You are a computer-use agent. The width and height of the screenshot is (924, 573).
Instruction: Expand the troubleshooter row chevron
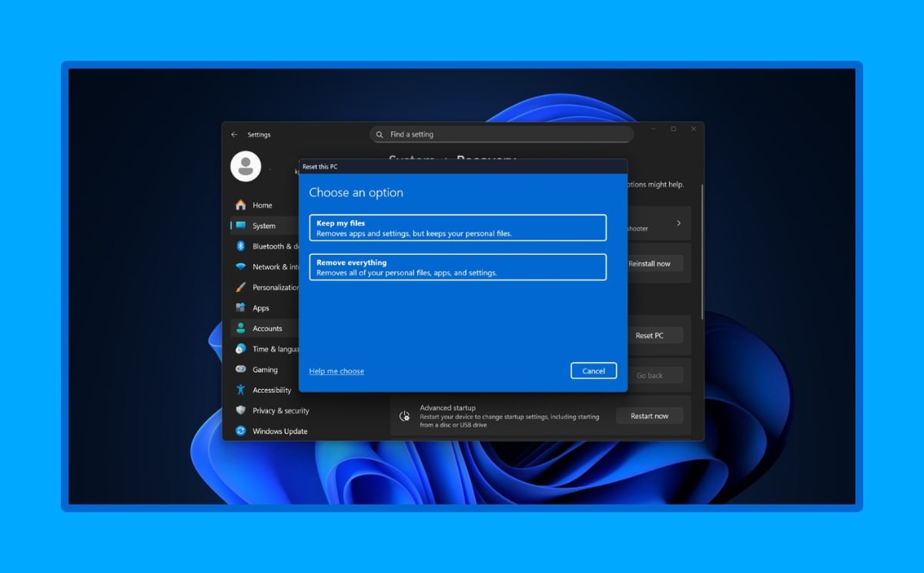678,223
